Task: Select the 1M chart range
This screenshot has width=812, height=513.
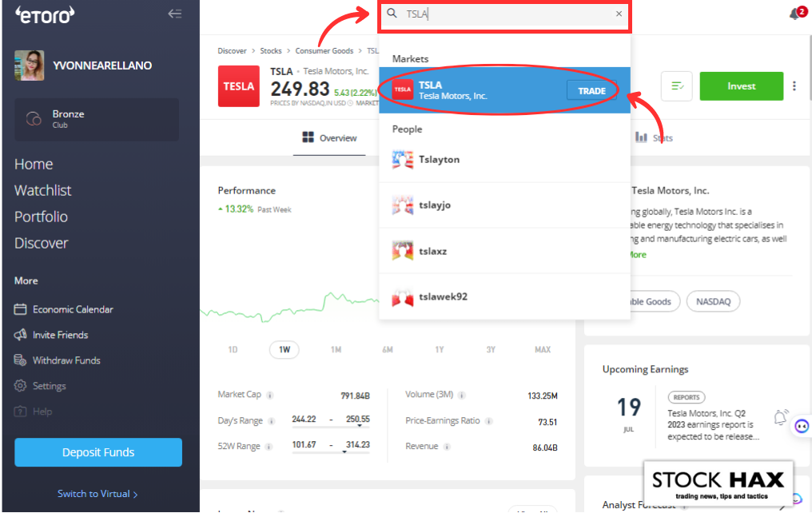Action: pyautogui.click(x=336, y=350)
